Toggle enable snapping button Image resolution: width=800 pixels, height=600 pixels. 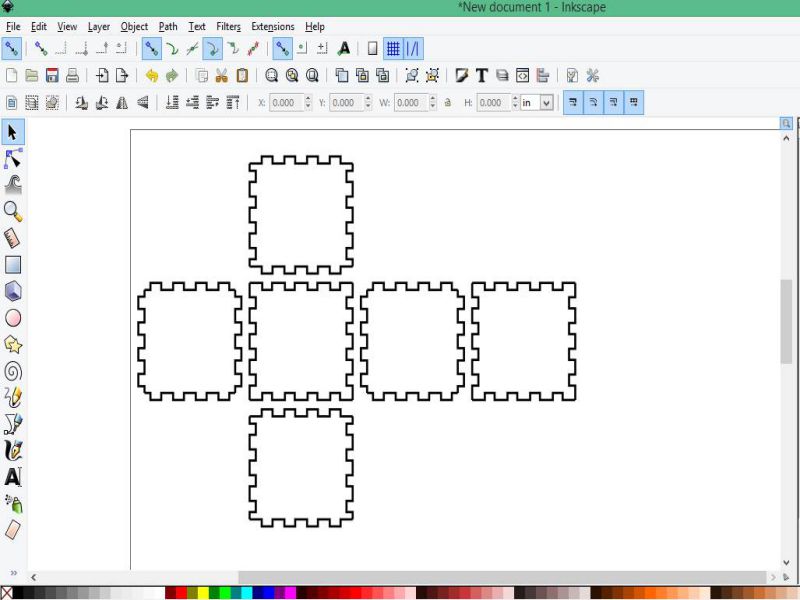[11, 49]
